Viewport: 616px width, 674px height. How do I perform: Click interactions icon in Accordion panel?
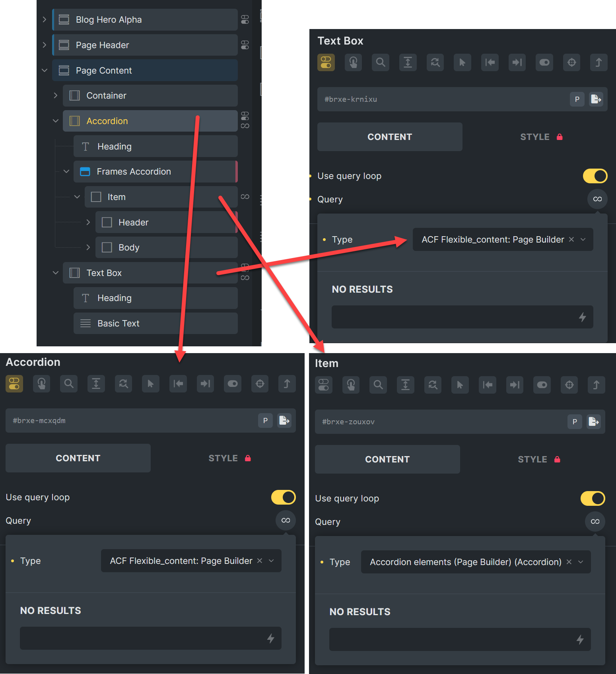click(41, 384)
